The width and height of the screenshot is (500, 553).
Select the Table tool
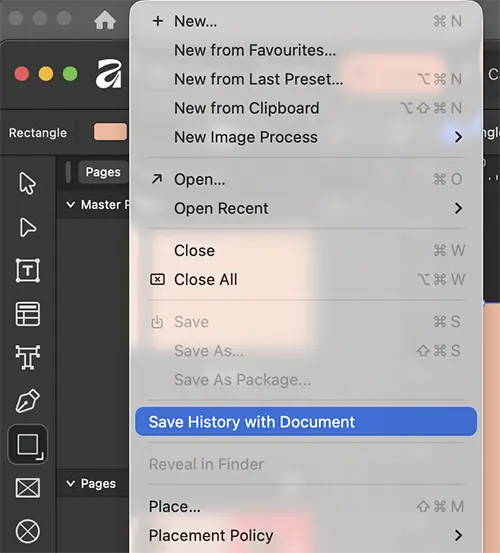pos(28,314)
